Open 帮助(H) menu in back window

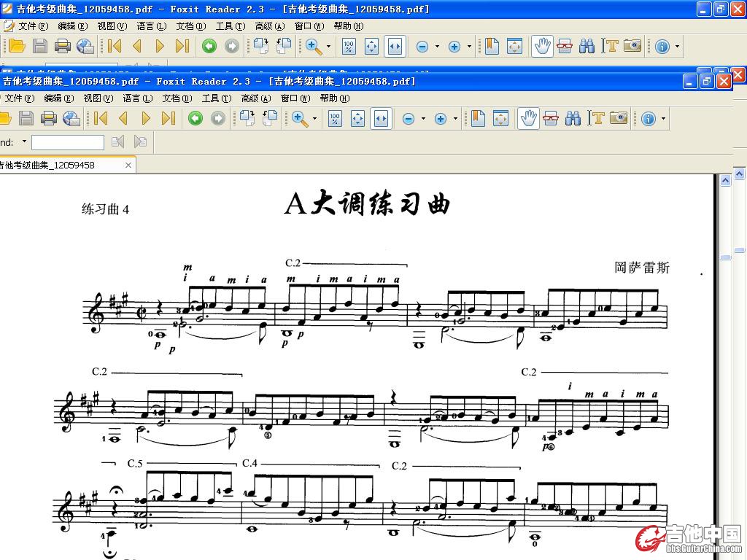pos(348,26)
